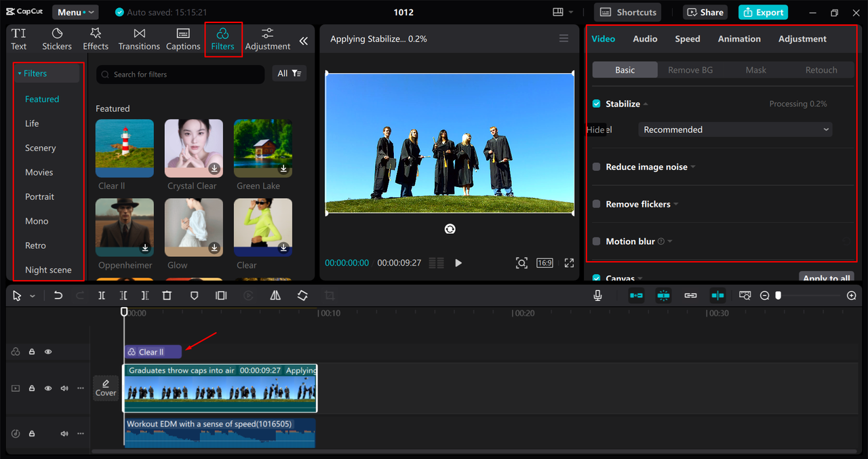This screenshot has height=459, width=868.
Task: Open the All filter sort dropdown
Action: click(x=290, y=73)
